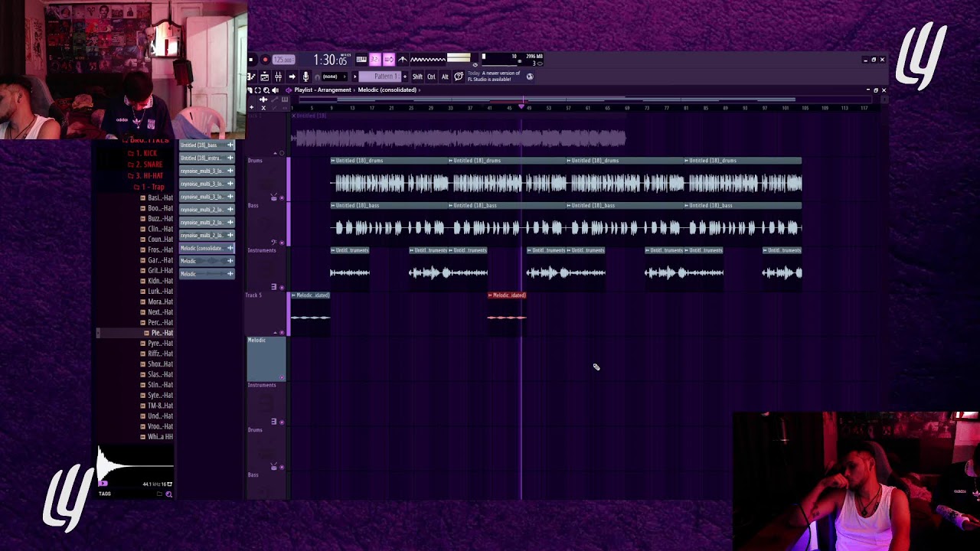
Task: Click the Shift button
Action: (x=417, y=77)
